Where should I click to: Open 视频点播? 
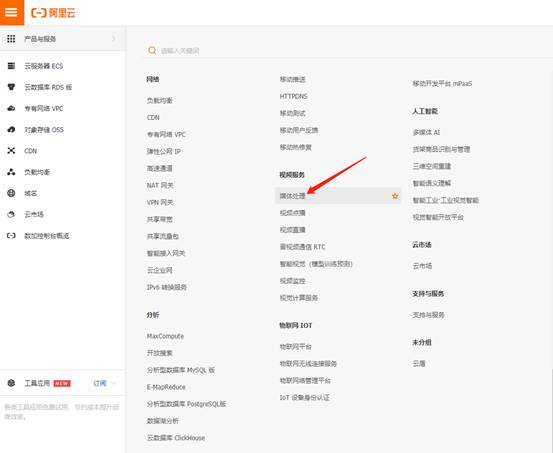(292, 213)
